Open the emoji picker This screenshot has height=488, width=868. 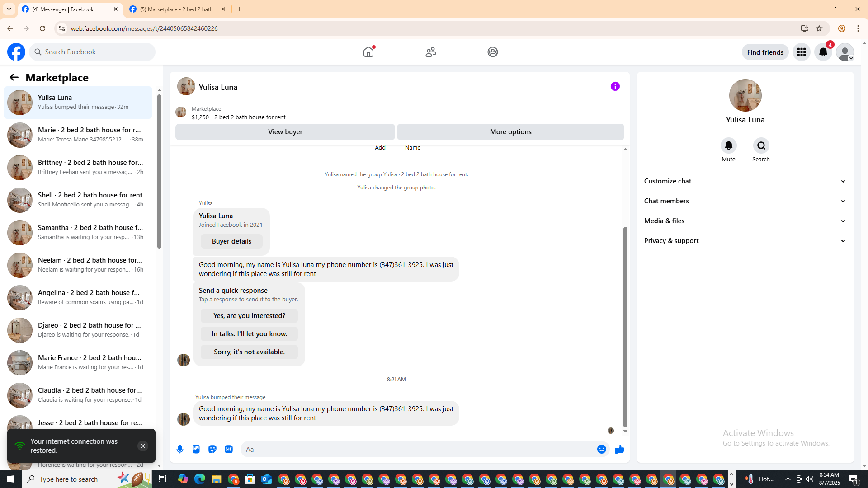click(602, 449)
